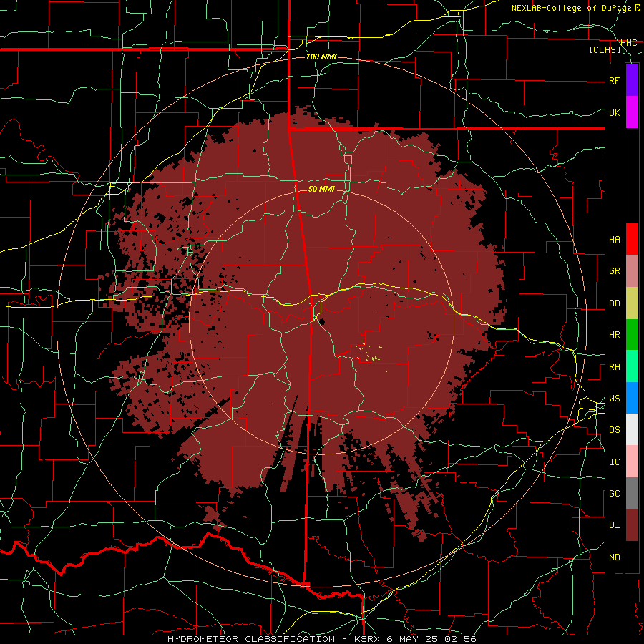644x644 pixels.
Task: Click the light green RA legend swatch
Action: [x=632, y=366]
